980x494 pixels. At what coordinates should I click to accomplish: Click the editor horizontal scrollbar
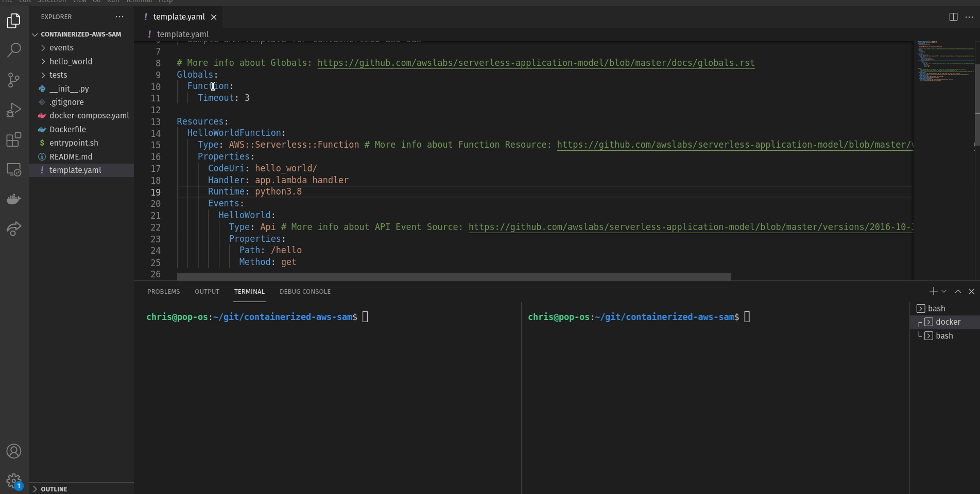[454, 277]
